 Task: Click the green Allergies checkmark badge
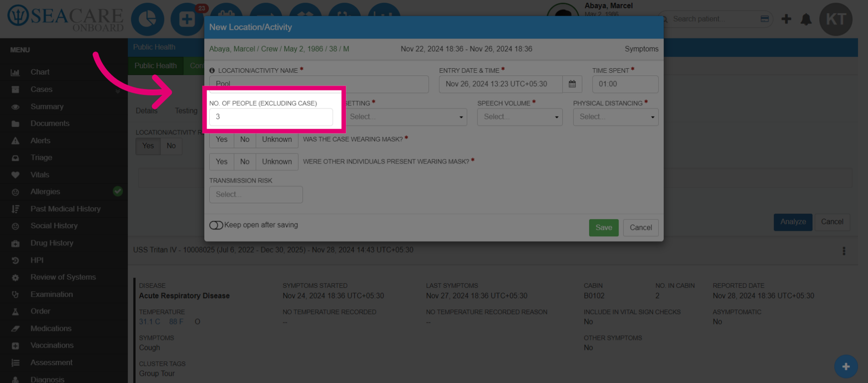click(118, 191)
